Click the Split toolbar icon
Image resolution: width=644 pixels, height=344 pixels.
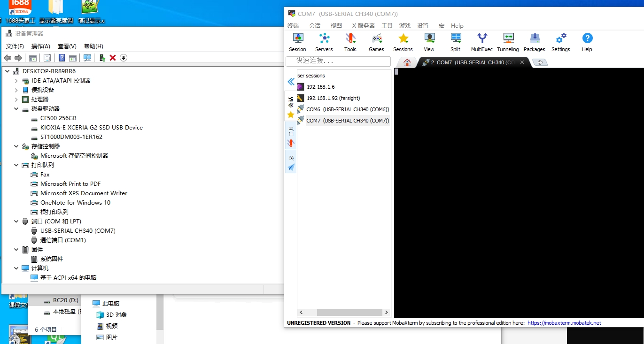[456, 42]
